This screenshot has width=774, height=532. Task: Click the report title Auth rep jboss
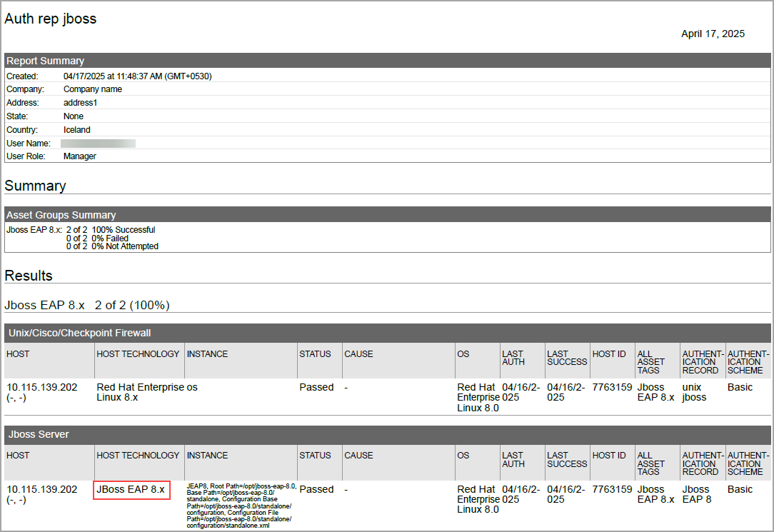tap(51, 19)
